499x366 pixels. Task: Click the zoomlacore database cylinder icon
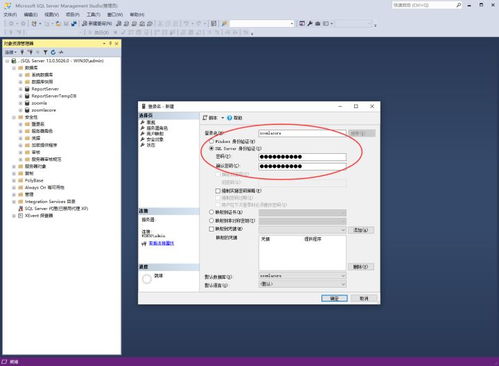27,110
